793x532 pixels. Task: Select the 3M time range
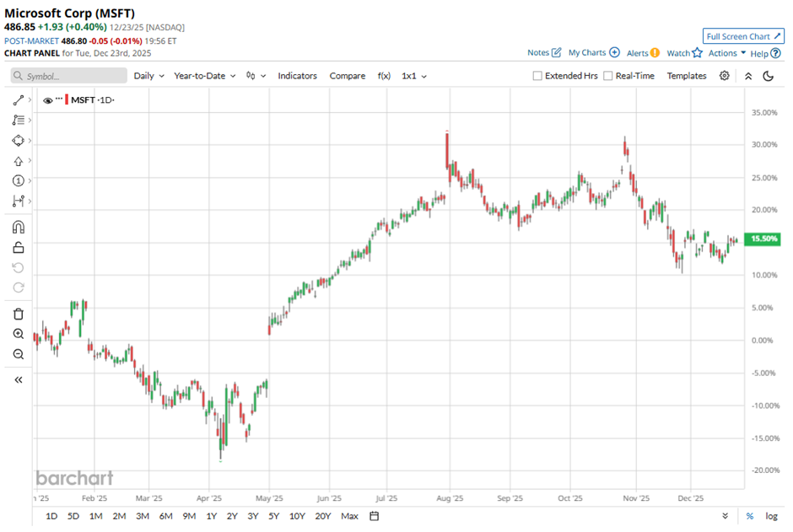[x=142, y=516]
